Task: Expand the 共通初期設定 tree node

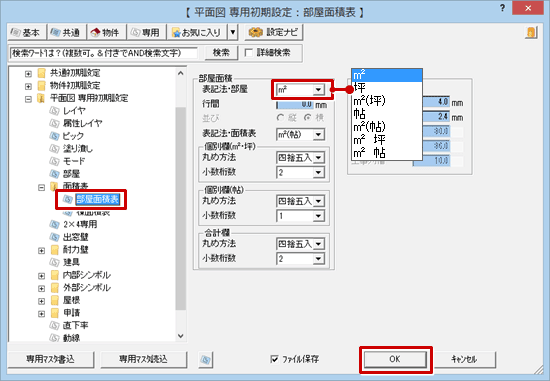Action: pyautogui.click(x=28, y=74)
